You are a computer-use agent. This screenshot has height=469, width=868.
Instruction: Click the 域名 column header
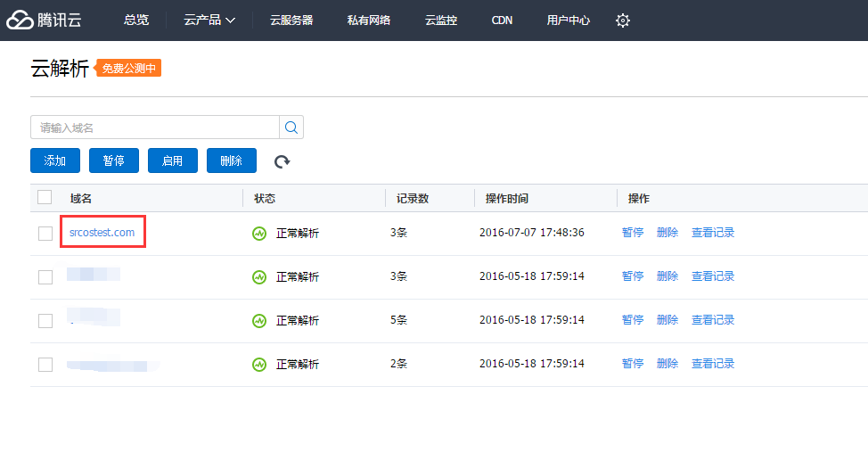tap(81, 198)
